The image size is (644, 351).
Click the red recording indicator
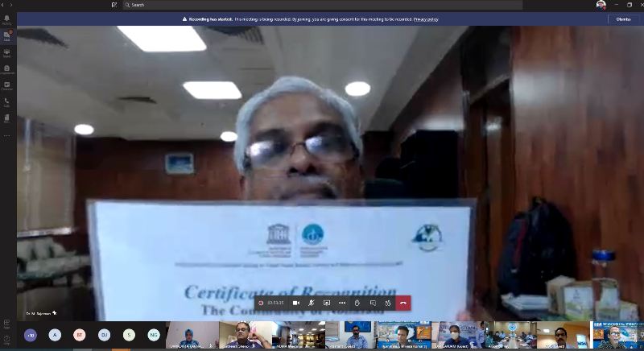[261, 303]
